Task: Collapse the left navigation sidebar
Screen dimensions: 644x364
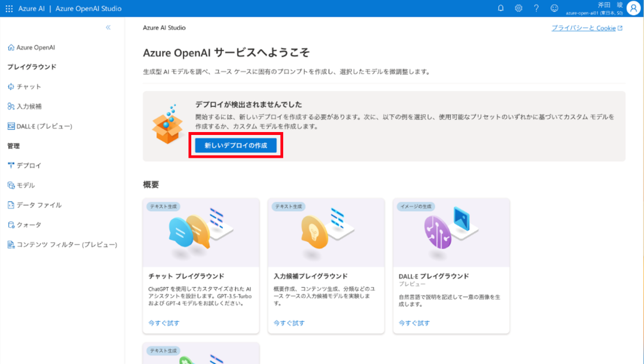Action: click(108, 27)
